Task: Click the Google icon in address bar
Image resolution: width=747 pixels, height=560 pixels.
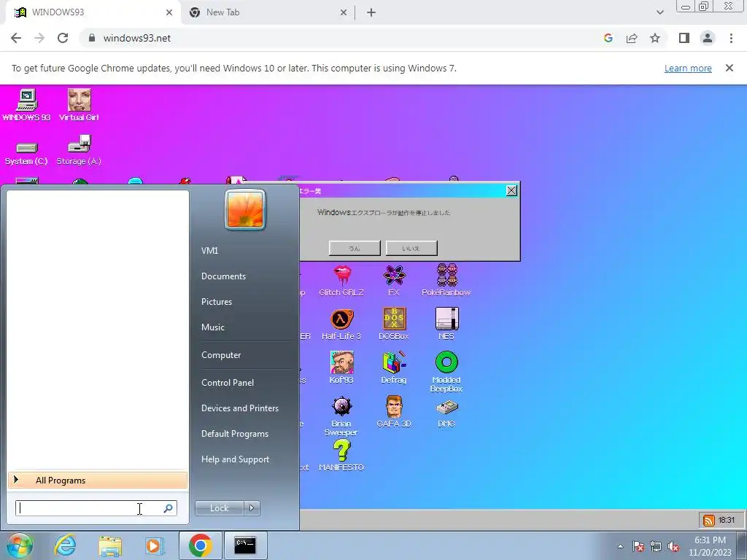Action: coord(608,38)
